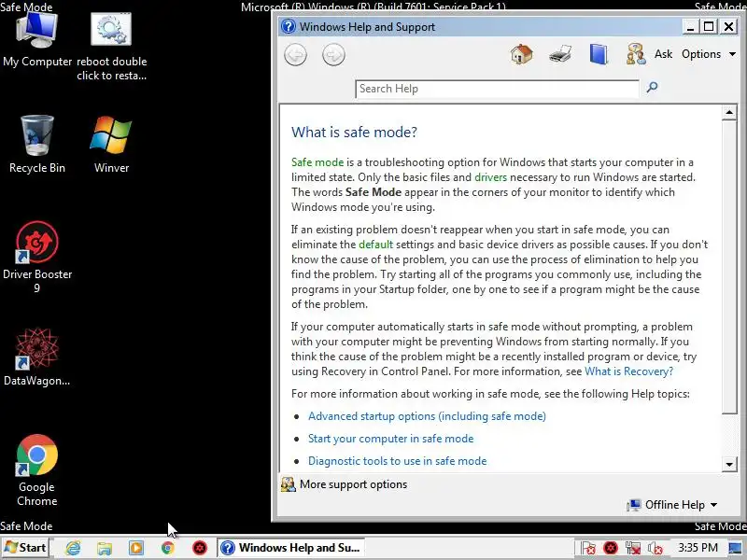Select the reboot shortcut desktop icon
Screen dimensions: 747x560
pyautogui.click(x=111, y=47)
